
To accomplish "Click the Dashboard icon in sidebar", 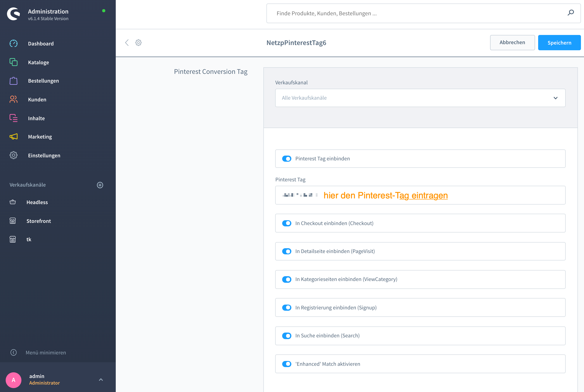I will click(x=13, y=43).
